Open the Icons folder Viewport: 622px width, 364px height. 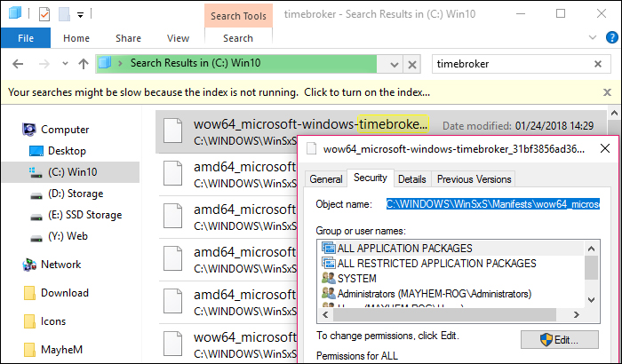pyautogui.click(x=53, y=321)
